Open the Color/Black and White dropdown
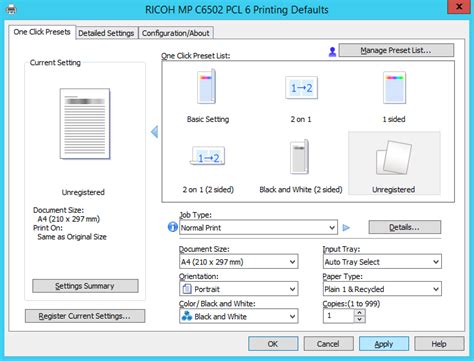 pyautogui.click(x=238, y=316)
